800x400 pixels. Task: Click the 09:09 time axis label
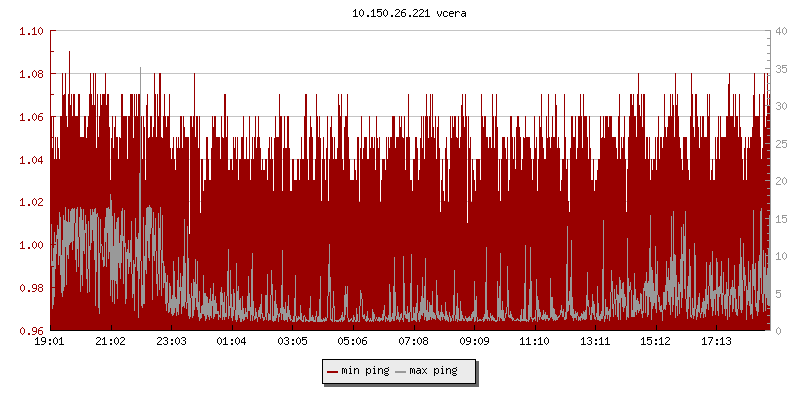[x=474, y=342]
